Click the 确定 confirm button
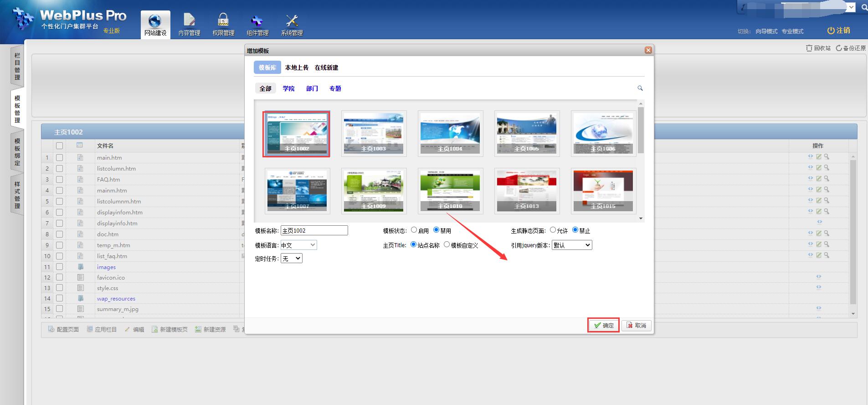 (x=603, y=325)
